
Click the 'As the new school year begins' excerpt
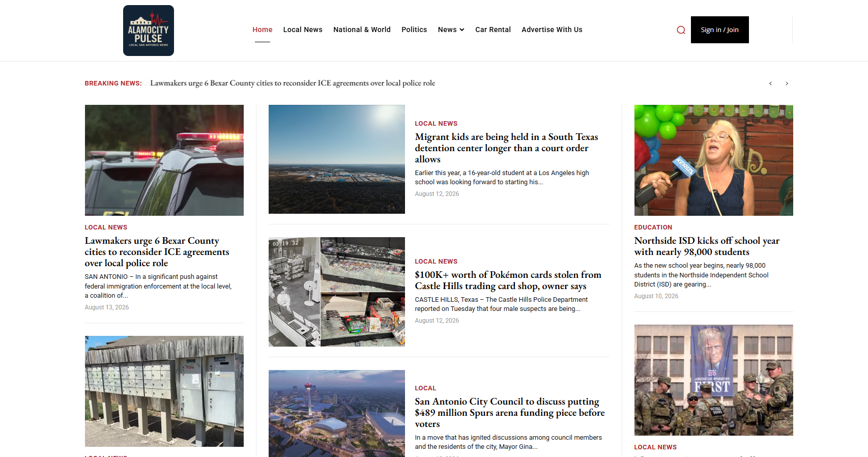701,275
